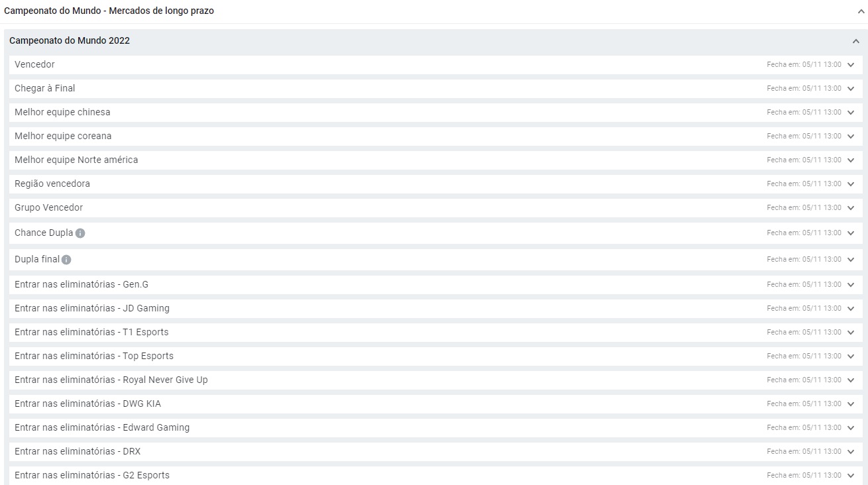
Task: Select the Melhor equipe coreana label
Action: tap(63, 136)
